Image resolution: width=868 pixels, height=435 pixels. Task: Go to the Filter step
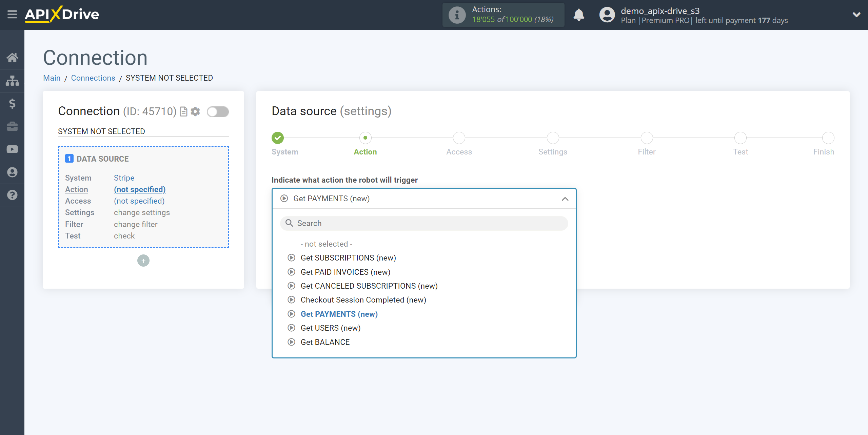[647, 138]
